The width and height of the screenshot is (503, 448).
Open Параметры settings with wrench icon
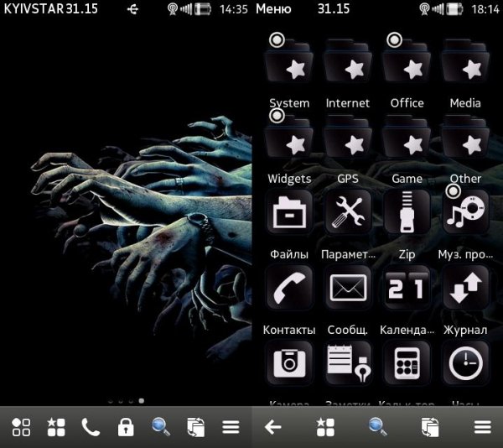[x=348, y=211]
